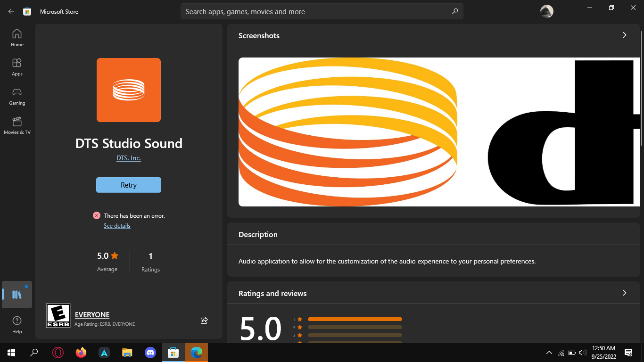Viewport: 644px width, 362px height.
Task: Click the 1 Ratings count
Action: tap(150, 262)
